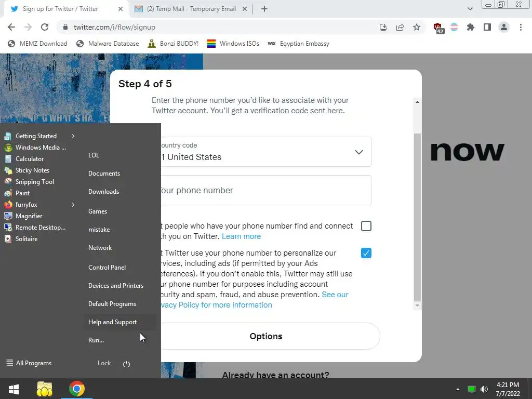Close the Temp Mail tab
Image resolution: width=532 pixels, height=399 pixels.
point(245,9)
